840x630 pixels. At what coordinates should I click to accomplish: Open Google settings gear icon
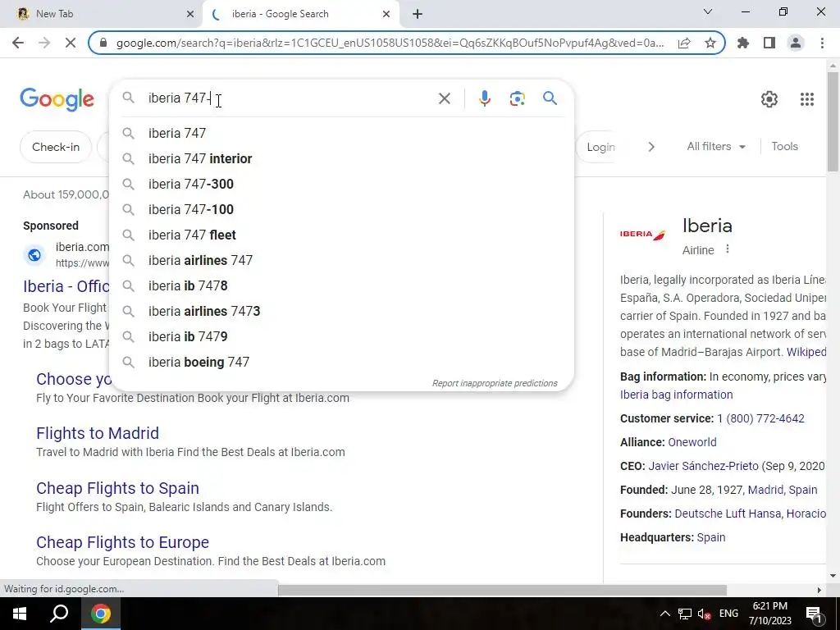769,98
